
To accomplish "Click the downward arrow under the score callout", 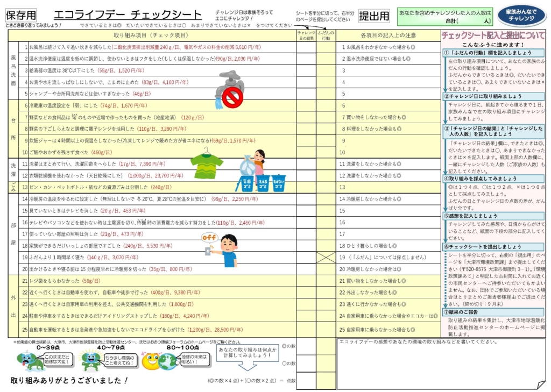I will [x=248, y=366].
